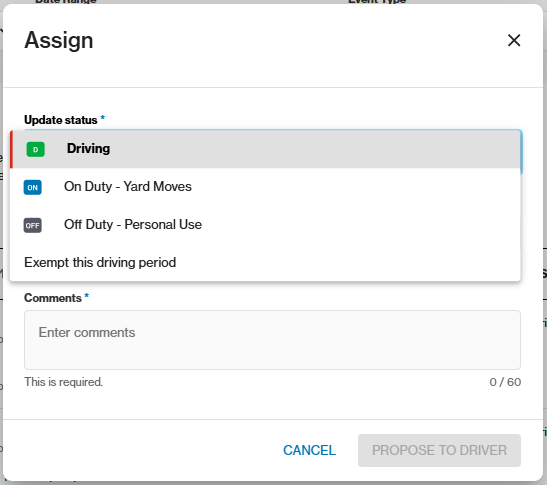Focus the Enter comments text field
Viewport: 547px width, 485px height.
click(272, 340)
